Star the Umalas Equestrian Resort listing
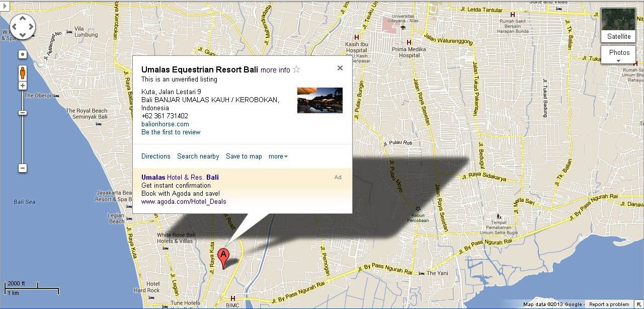 pyautogui.click(x=296, y=69)
